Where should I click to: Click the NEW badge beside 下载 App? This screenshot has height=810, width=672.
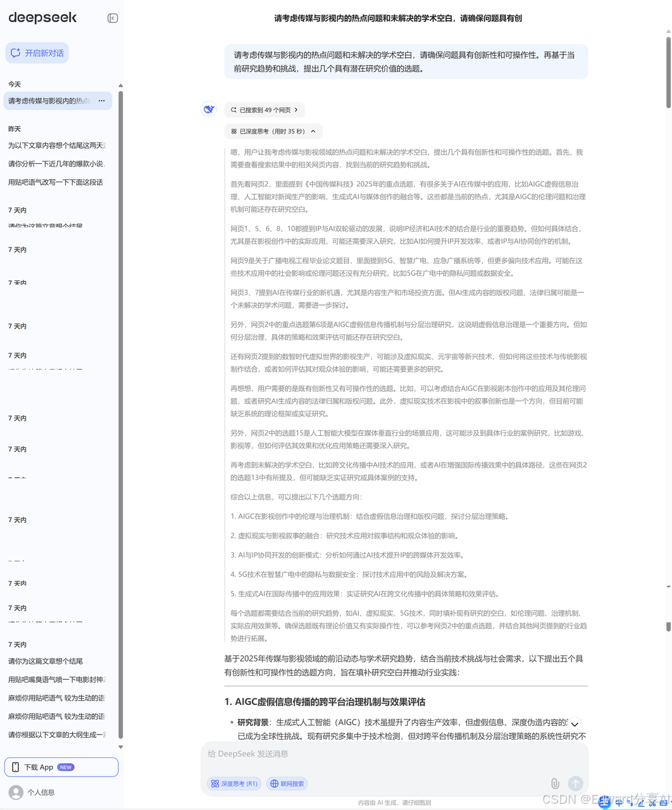(x=66, y=767)
